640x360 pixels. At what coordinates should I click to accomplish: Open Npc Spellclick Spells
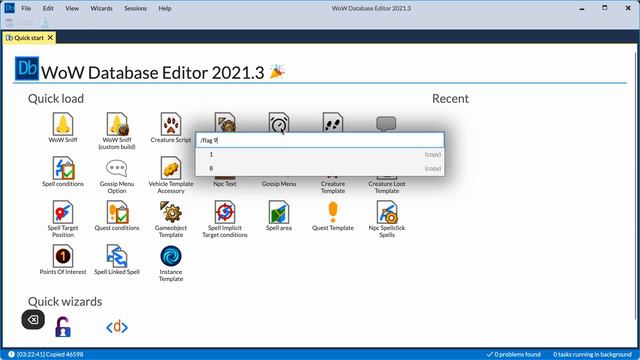pos(387,220)
